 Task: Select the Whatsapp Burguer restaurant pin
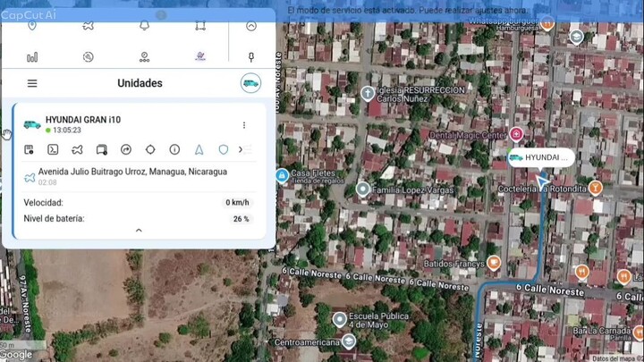(x=547, y=22)
